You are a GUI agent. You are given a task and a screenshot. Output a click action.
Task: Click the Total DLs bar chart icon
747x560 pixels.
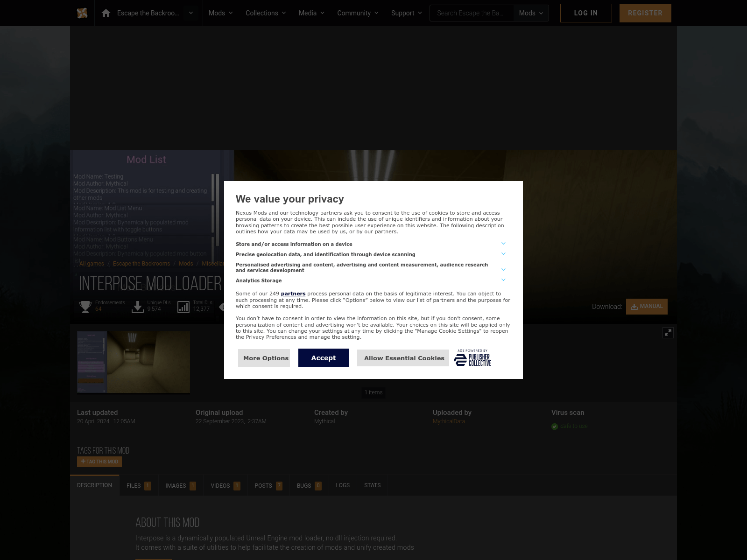point(183,307)
